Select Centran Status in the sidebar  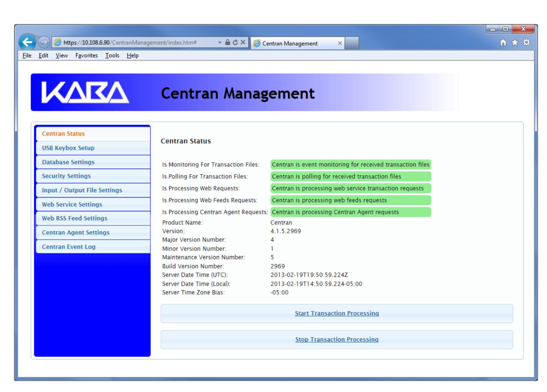(x=93, y=134)
